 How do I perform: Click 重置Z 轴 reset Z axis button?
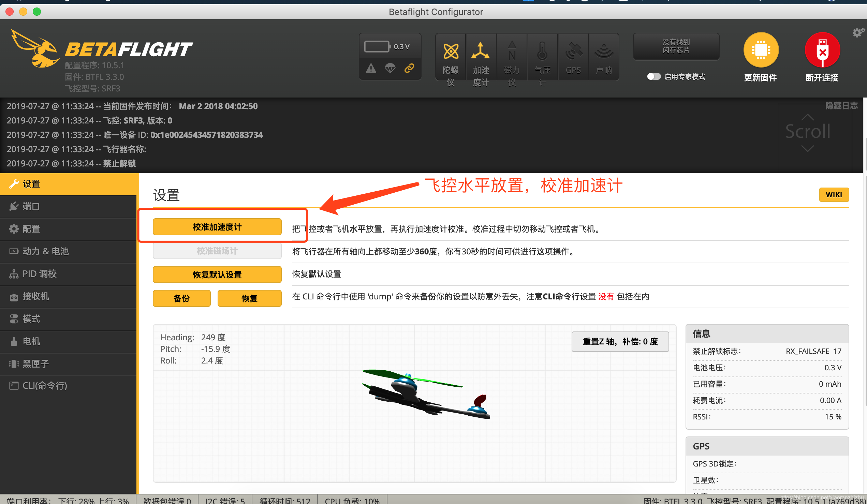(x=620, y=342)
